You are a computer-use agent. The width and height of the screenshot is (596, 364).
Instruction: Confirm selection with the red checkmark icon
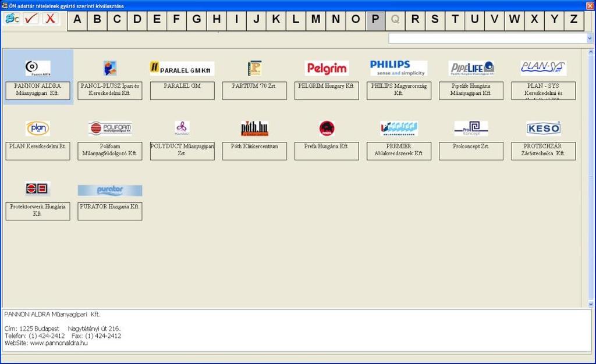click(x=31, y=19)
